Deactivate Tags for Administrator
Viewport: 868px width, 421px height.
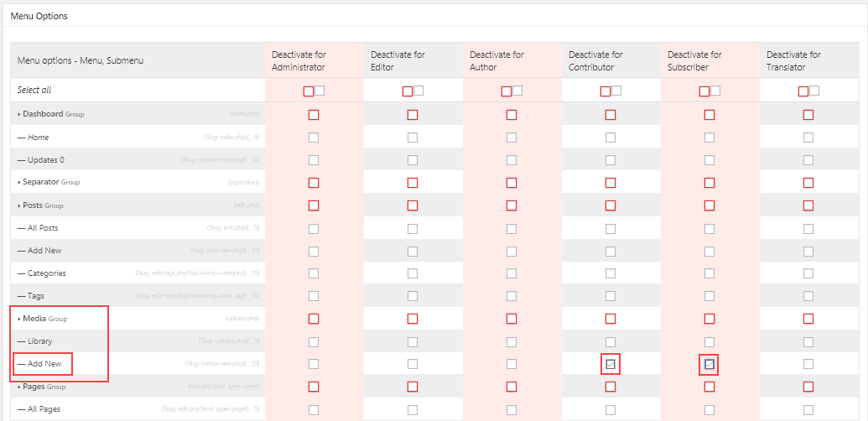314,296
